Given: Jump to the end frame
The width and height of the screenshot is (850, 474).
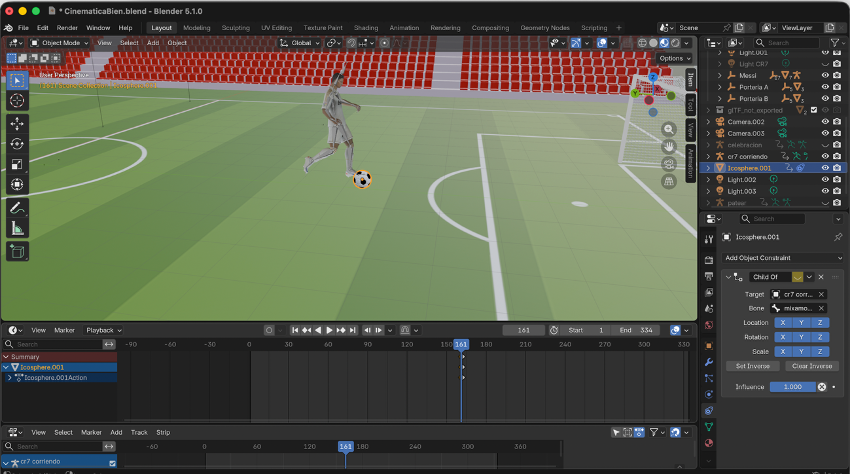Looking at the screenshot, I should coord(353,330).
